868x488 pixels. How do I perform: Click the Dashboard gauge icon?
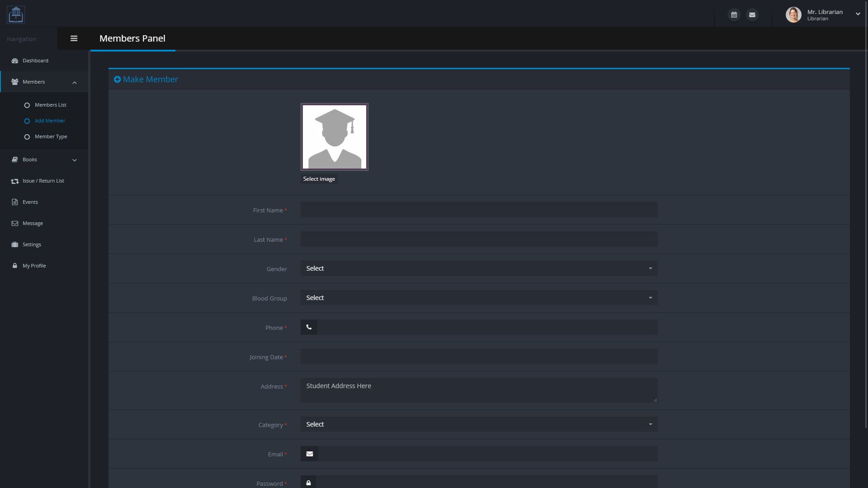click(x=14, y=61)
